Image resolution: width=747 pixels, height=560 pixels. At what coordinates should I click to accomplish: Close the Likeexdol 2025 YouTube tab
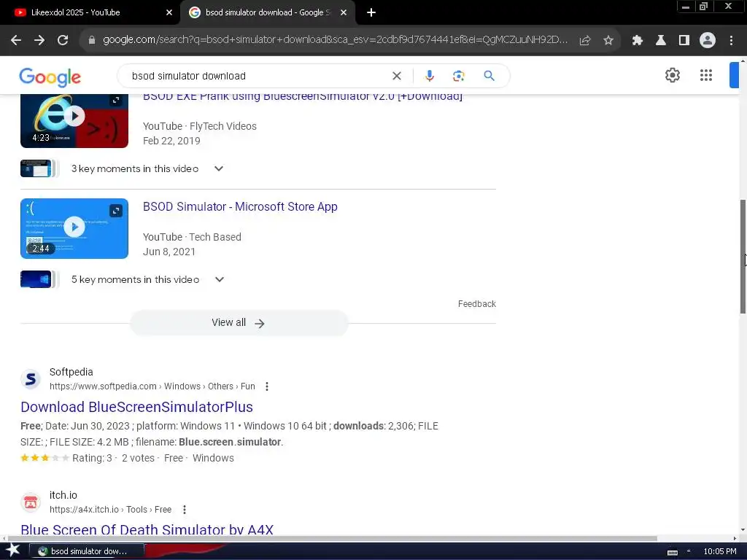169,12
